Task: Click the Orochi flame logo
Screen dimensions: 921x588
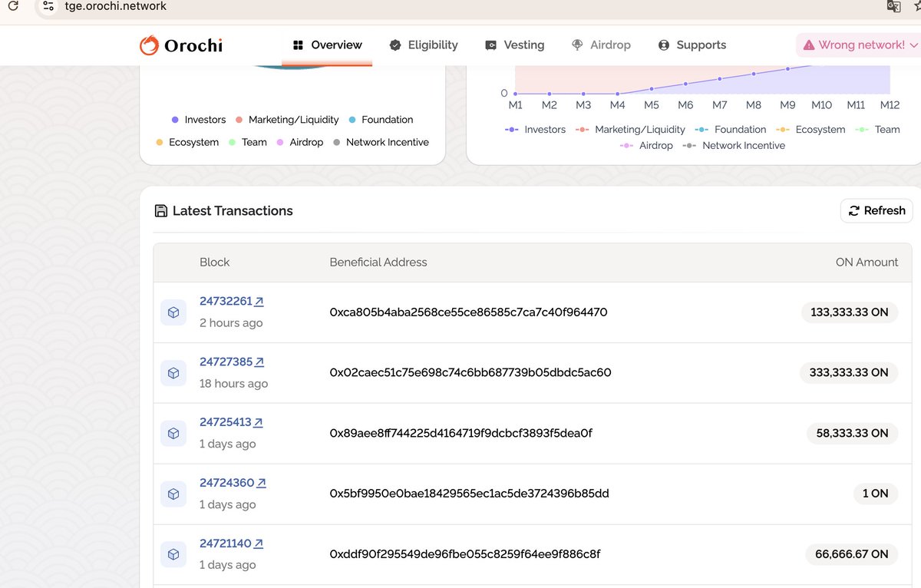Action: click(x=149, y=45)
